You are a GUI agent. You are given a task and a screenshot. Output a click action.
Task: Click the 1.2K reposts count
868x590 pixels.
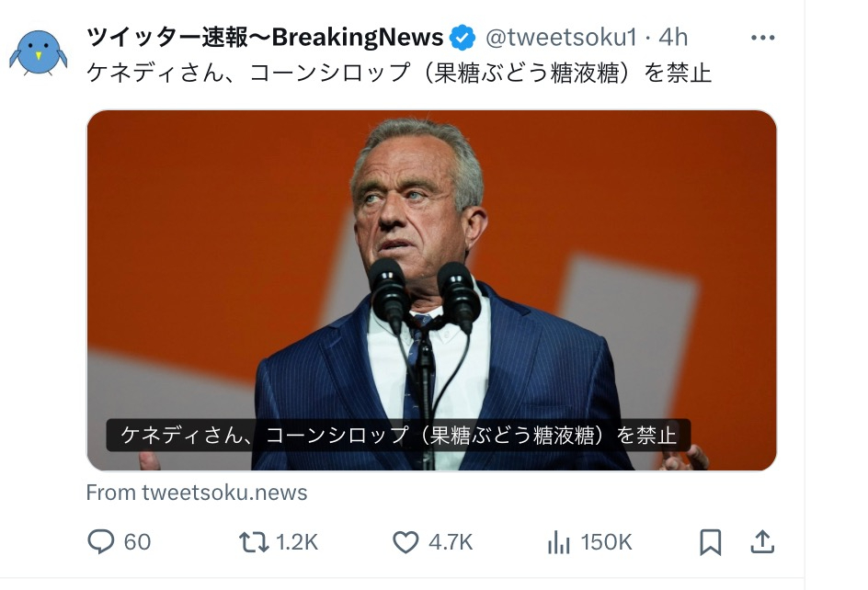(297, 542)
